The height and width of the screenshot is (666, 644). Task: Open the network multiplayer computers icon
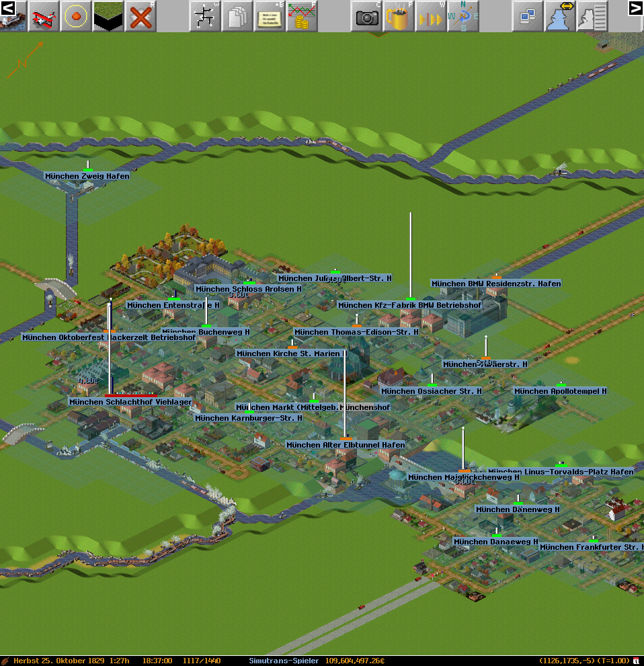(x=528, y=17)
